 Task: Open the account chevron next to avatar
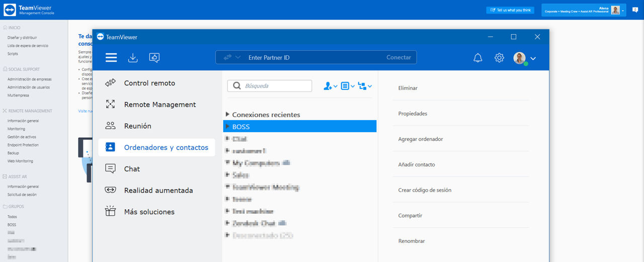pyautogui.click(x=533, y=58)
